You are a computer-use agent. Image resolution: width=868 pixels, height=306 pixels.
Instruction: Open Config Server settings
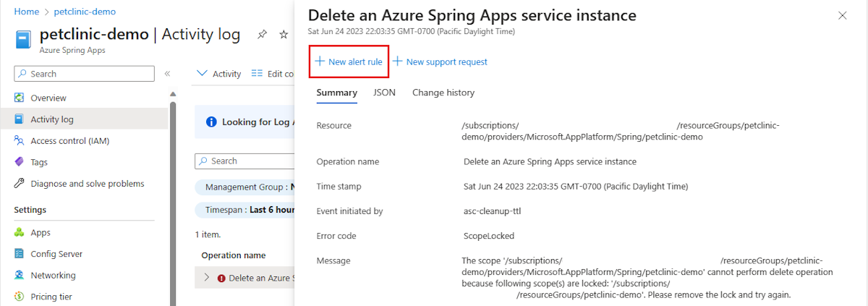pos(56,254)
